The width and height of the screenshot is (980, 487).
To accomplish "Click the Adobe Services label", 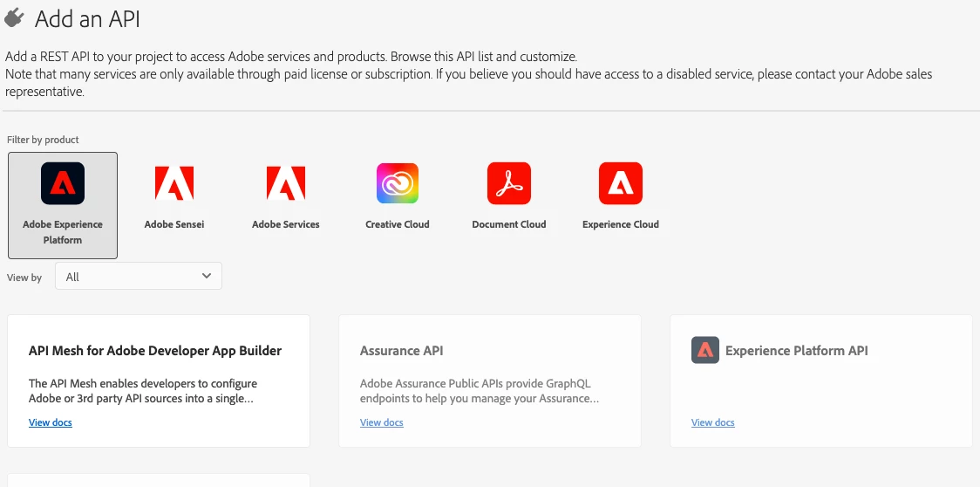I will click(x=286, y=224).
